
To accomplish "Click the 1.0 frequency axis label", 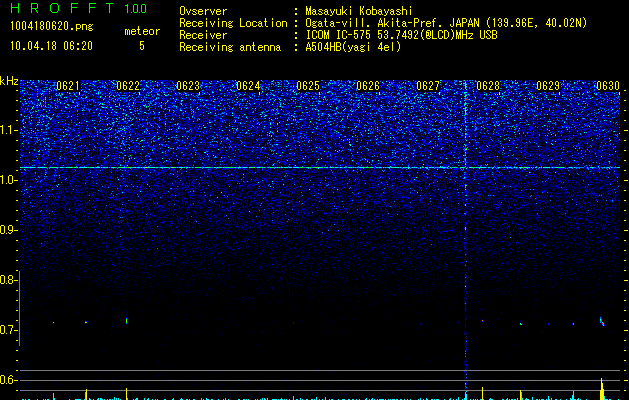I will tap(7, 180).
